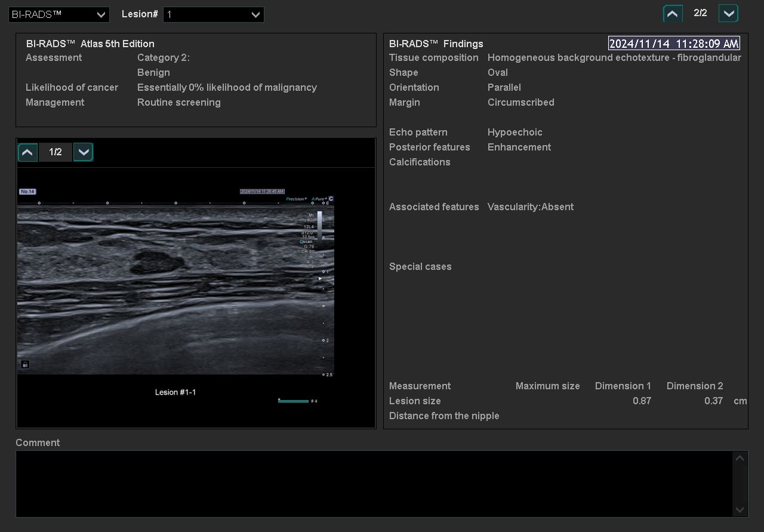
Task: Show previous lesion image using up arrow by 1/2
Action: 27,152
